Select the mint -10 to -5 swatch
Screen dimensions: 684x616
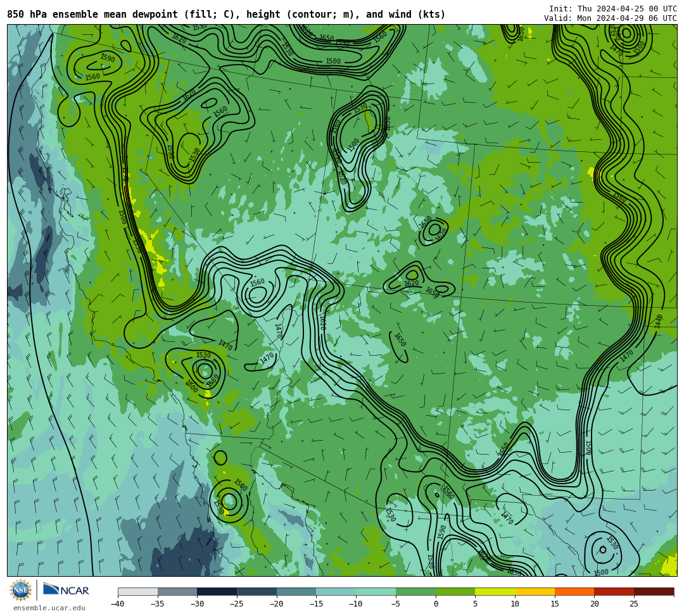point(376,591)
